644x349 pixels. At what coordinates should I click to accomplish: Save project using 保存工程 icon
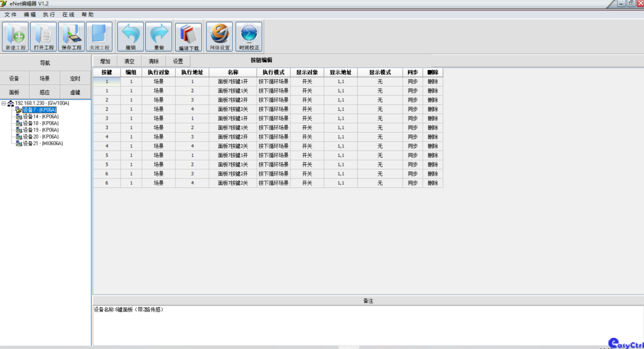click(x=72, y=37)
